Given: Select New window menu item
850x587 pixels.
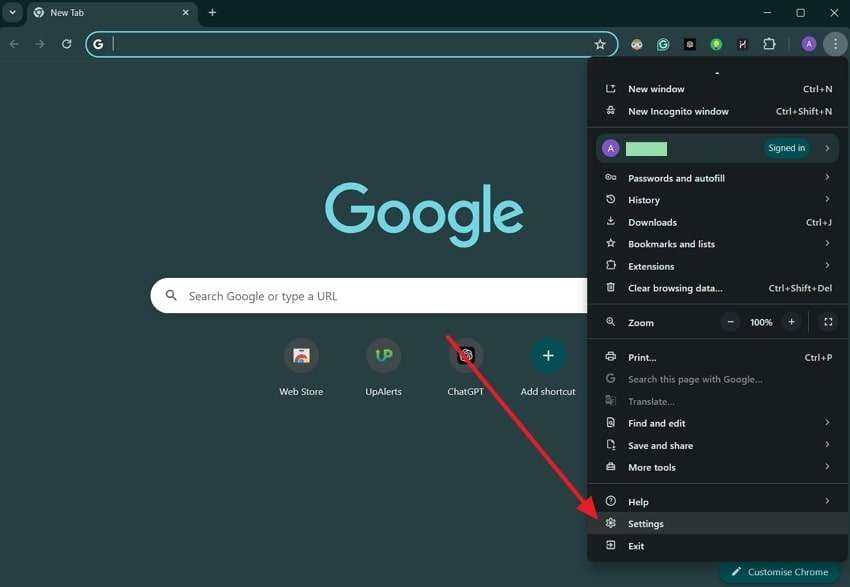Looking at the screenshot, I should (718, 89).
